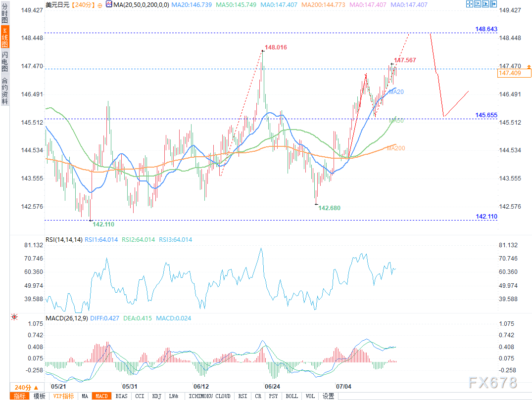532x400 pixels.
Task: Apply the BOLL indicator from the bottom bar
Action: click(292, 396)
